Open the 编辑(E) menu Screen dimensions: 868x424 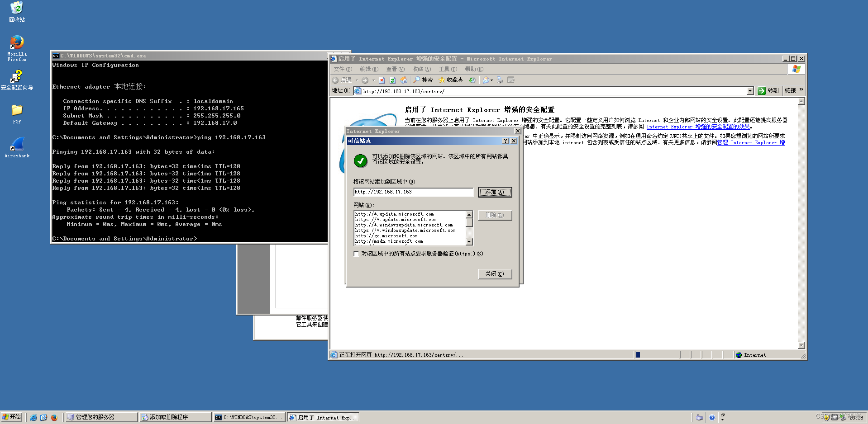coord(369,69)
